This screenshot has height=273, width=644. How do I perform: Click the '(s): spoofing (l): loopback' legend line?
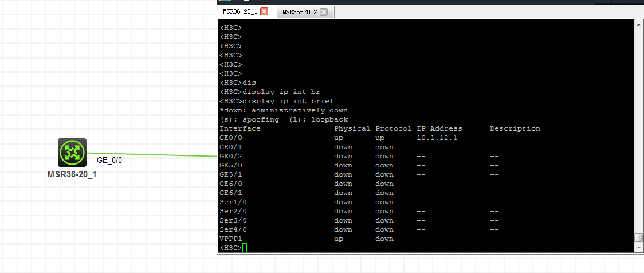[284, 120]
